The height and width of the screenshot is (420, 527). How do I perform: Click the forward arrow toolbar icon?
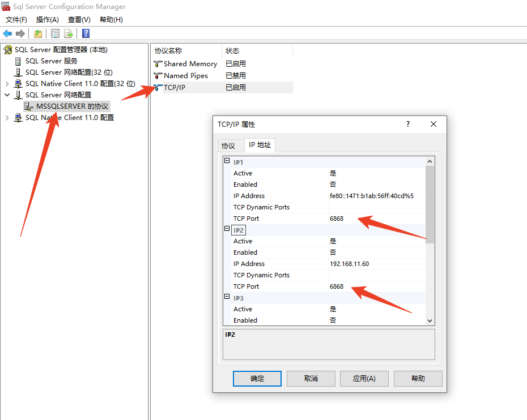pyautogui.click(x=20, y=33)
